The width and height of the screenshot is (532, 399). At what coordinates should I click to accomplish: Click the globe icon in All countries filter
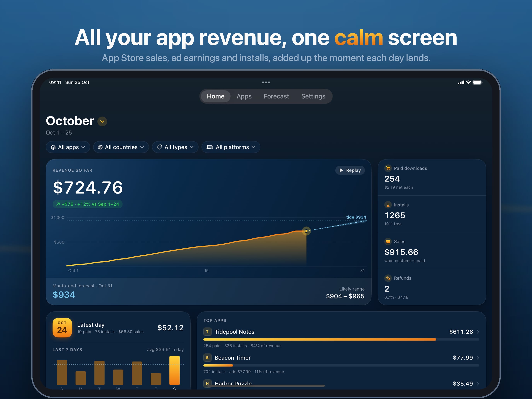100,147
